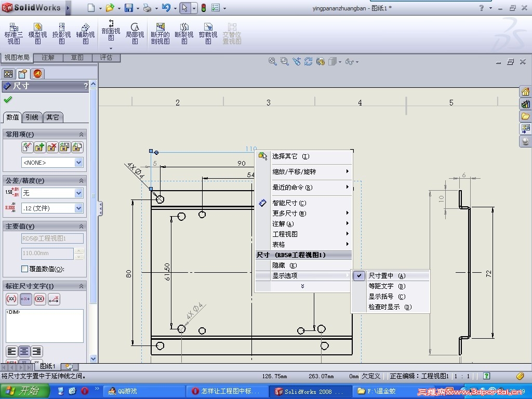Image resolution: width=532 pixels, height=399 pixels.
Task: Click the Inspection Dimension oval icon
Action: pos(39,299)
